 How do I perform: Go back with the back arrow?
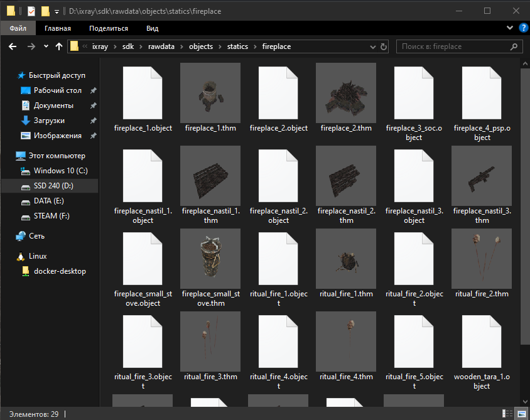[x=13, y=46]
